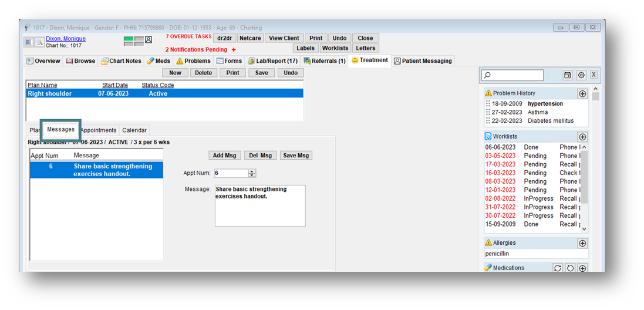644x310 pixels.
Task: Close the sidebar with the X button
Action: [594, 75]
